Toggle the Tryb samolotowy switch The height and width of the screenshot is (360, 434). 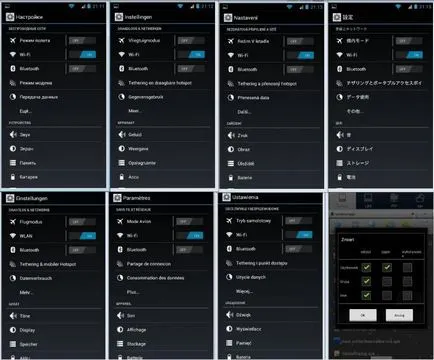pos(299,221)
